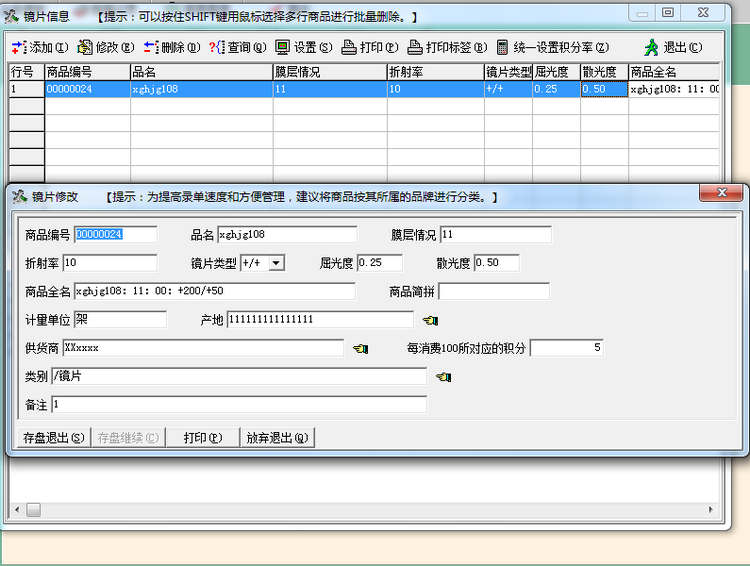The image size is (750, 566).
Task: Click the 折射率 input field
Action: click(x=110, y=263)
